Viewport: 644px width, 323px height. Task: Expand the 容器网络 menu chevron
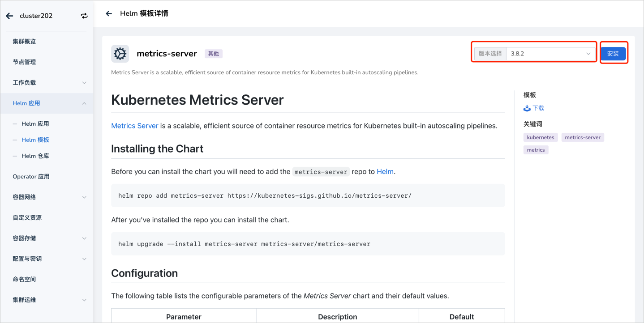tap(84, 197)
